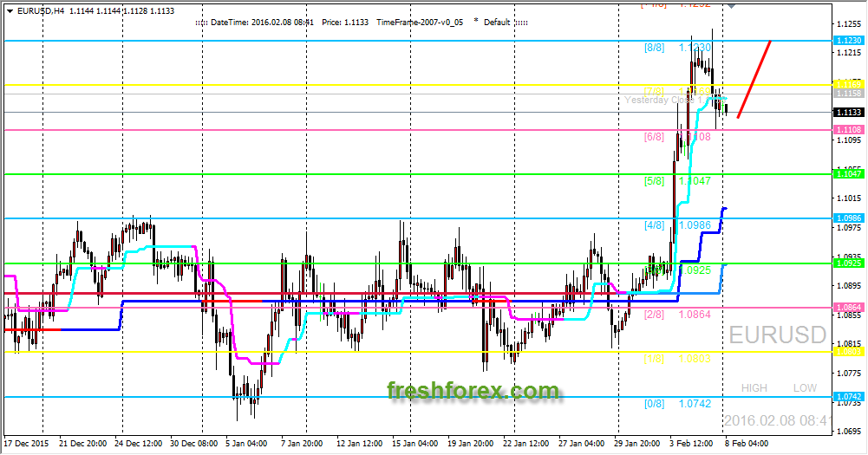This screenshot has height=455, width=868.
Task: Click the 29 Jan 20:00 time axis label
Action: coord(636,444)
